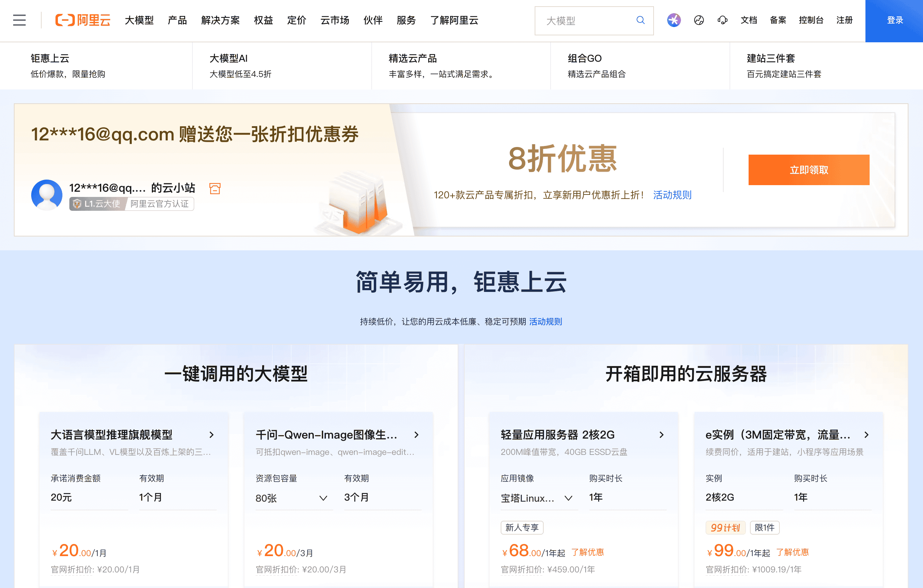Viewport: 923px width, 588px height.
Task: Click the Alibaba Cloud logo
Action: (x=83, y=20)
